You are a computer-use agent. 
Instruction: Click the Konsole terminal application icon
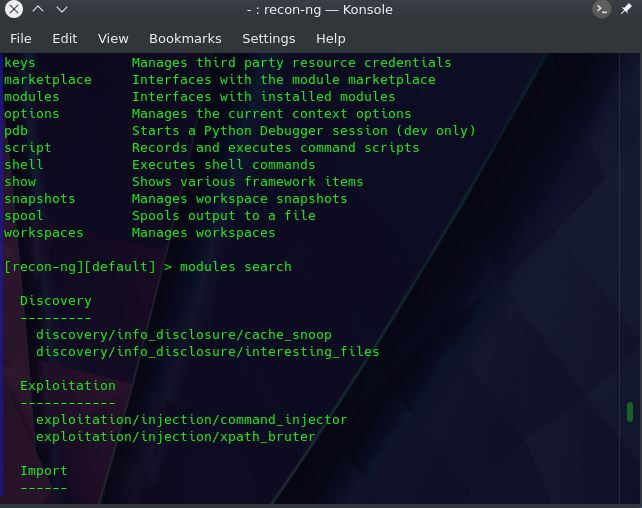[602, 9]
